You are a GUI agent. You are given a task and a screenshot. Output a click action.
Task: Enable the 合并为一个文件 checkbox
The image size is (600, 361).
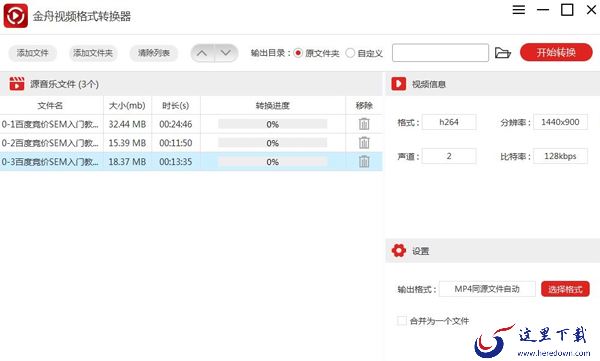click(x=402, y=320)
